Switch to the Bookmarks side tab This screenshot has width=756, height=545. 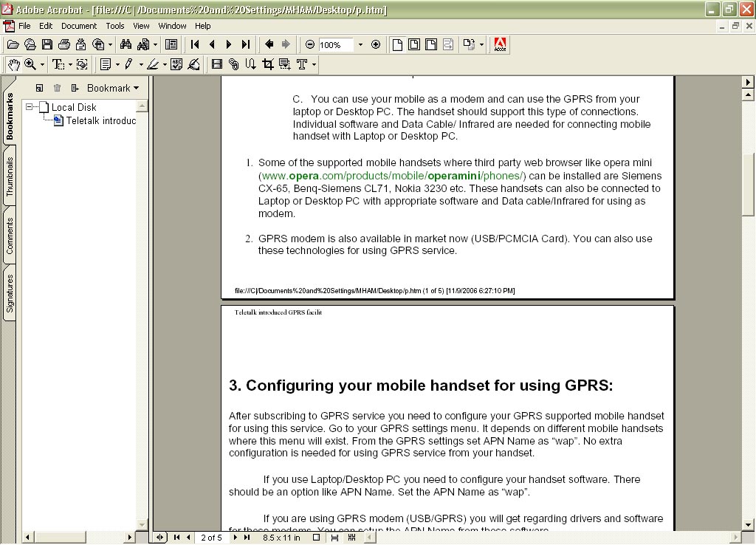point(10,116)
